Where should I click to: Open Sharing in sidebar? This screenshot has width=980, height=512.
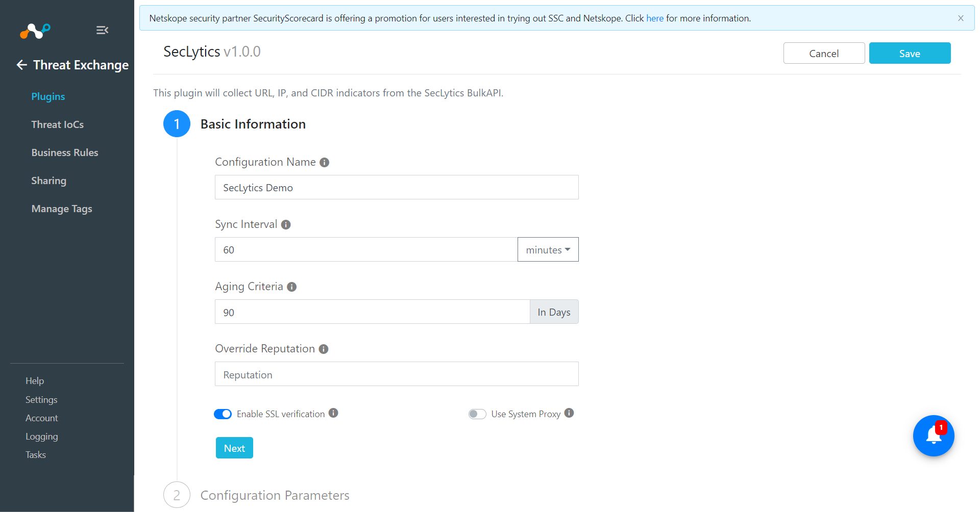point(49,181)
